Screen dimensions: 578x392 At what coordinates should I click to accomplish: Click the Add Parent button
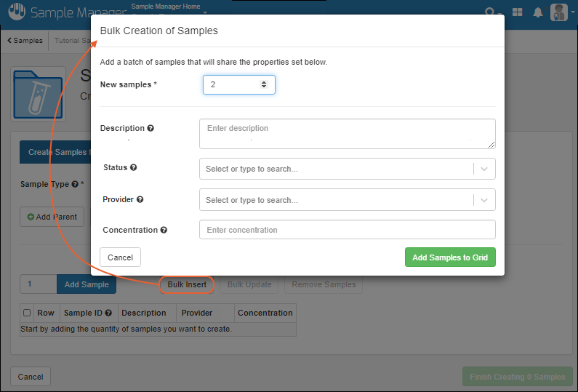coord(52,217)
